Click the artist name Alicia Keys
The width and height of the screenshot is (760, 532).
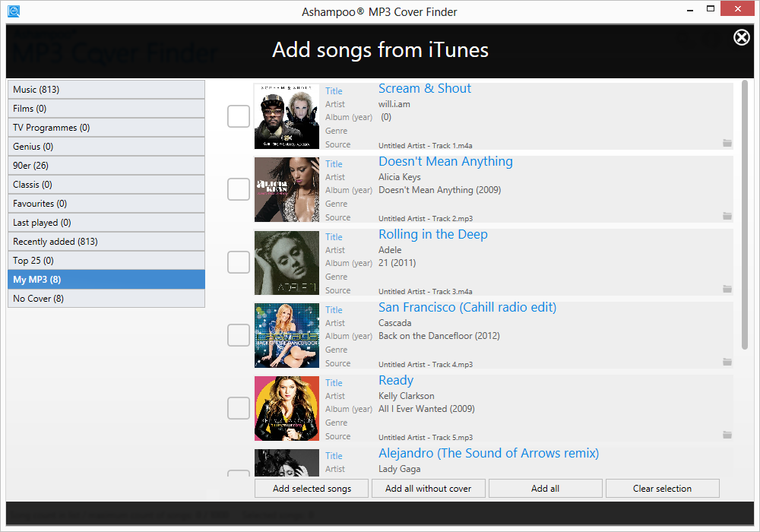pyautogui.click(x=400, y=177)
